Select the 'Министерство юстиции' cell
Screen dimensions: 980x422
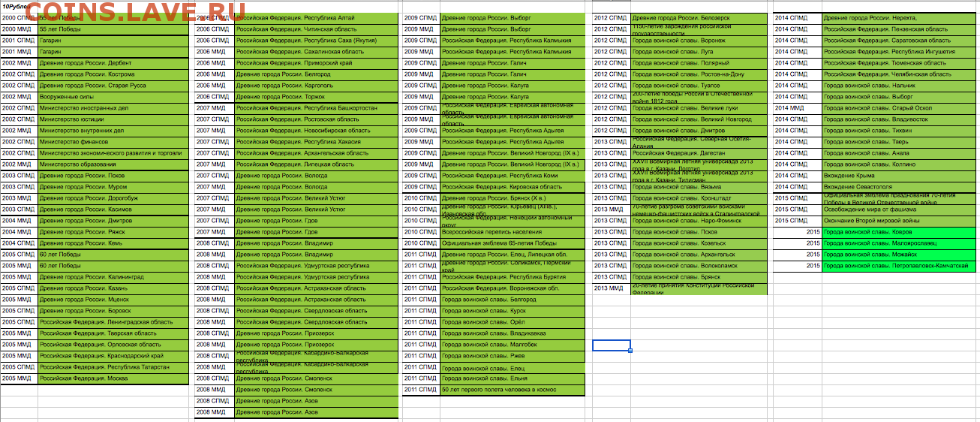coord(113,119)
